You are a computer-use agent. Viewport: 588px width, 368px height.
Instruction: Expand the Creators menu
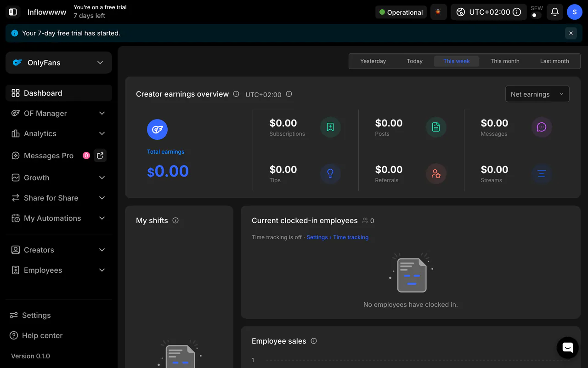pos(59,250)
